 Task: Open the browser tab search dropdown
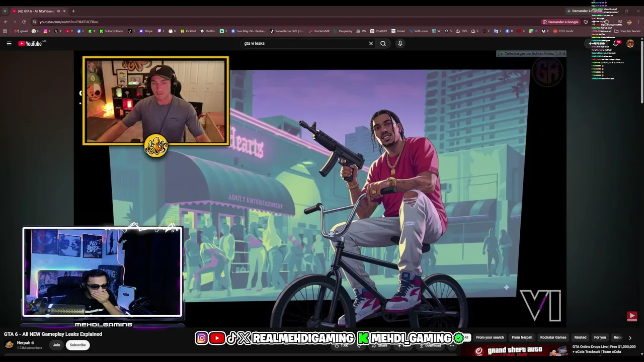click(x=5, y=11)
